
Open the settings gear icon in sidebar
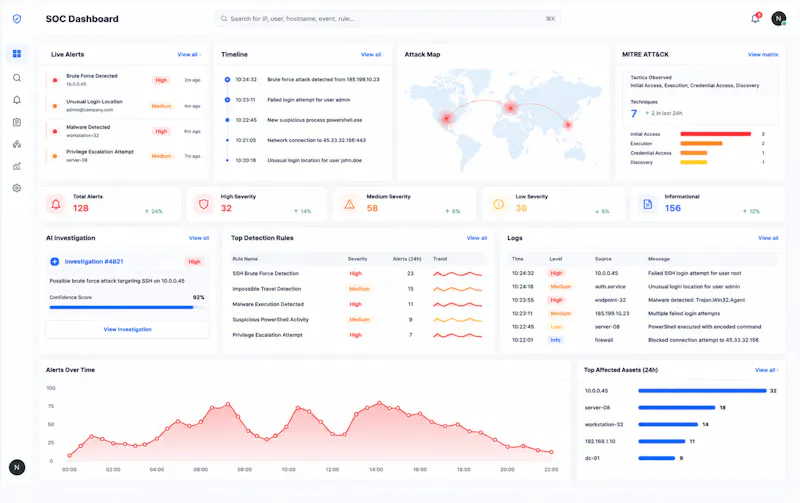point(17,188)
